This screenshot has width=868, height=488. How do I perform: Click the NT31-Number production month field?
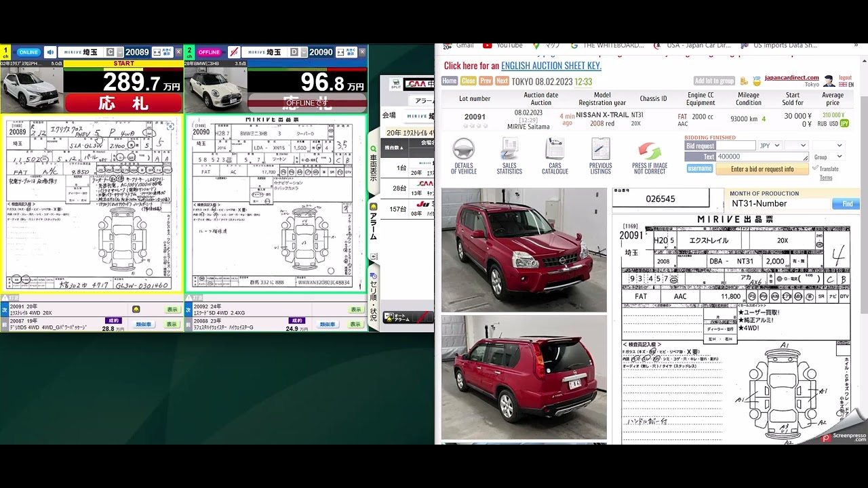pos(780,203)
